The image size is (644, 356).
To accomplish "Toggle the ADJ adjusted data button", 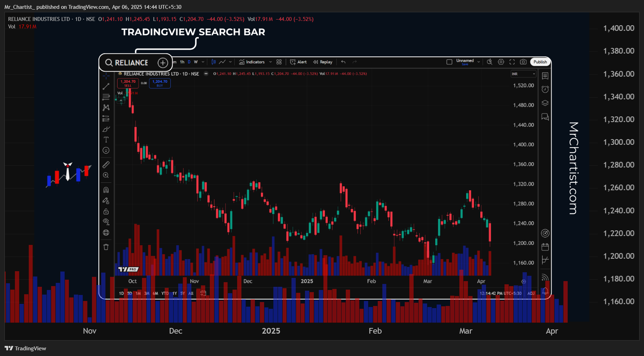I will pyautogui.click(x=531, y=294).
